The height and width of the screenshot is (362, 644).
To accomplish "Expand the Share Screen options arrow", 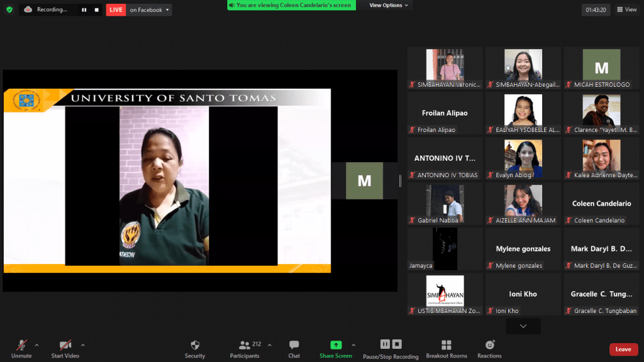I will tap(353, 345).
